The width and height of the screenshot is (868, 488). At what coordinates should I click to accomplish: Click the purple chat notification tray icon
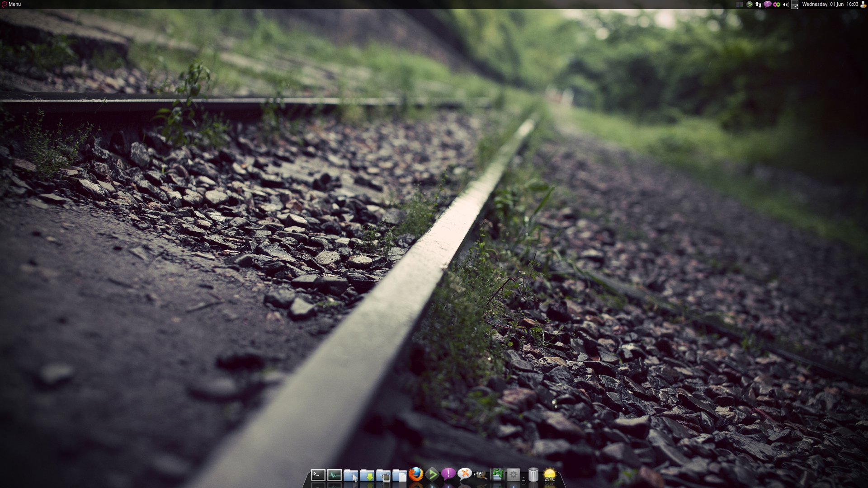[768, 5]
